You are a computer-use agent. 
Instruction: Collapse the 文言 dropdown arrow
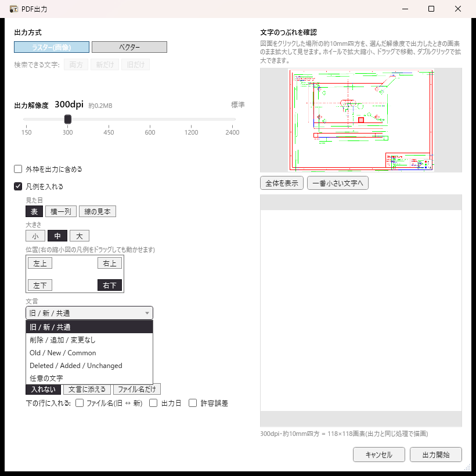pyautogui.click(x=147, y=313)
